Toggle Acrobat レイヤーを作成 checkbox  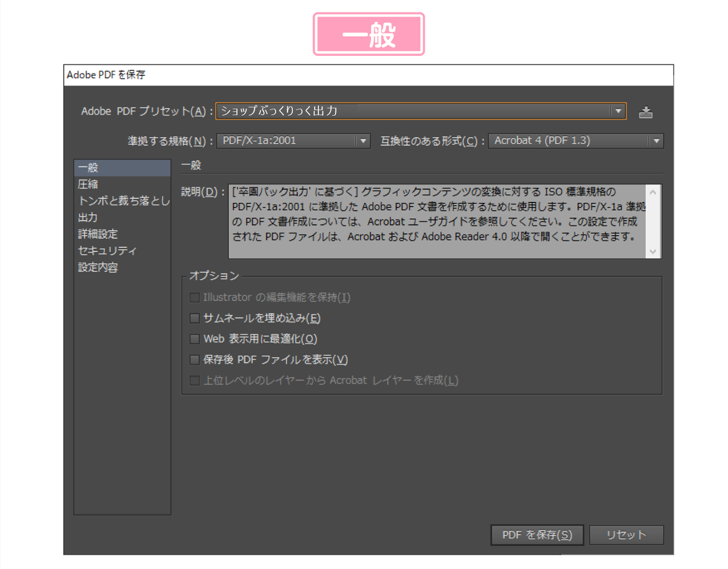point(195,380)
